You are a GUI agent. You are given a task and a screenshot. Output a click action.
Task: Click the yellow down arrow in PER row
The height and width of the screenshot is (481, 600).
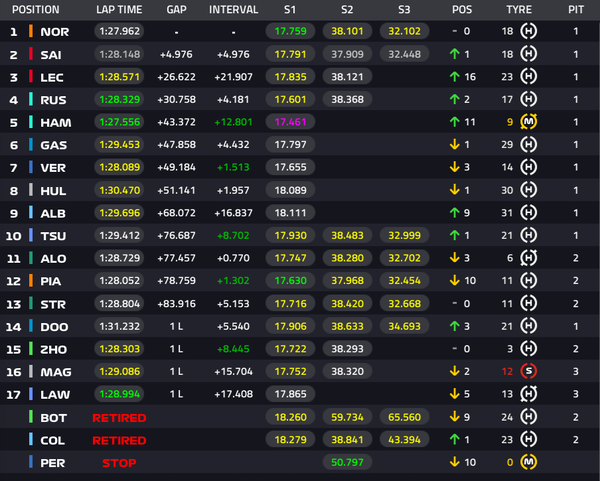click(455, 462)
